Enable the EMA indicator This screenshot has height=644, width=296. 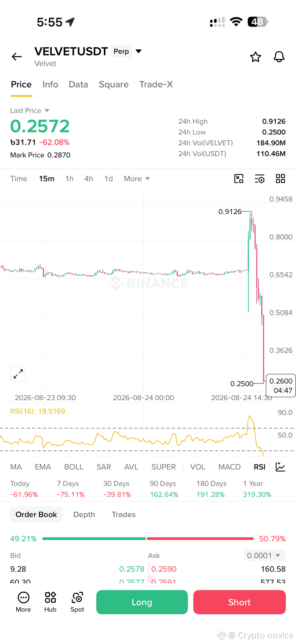coord(43,467)
